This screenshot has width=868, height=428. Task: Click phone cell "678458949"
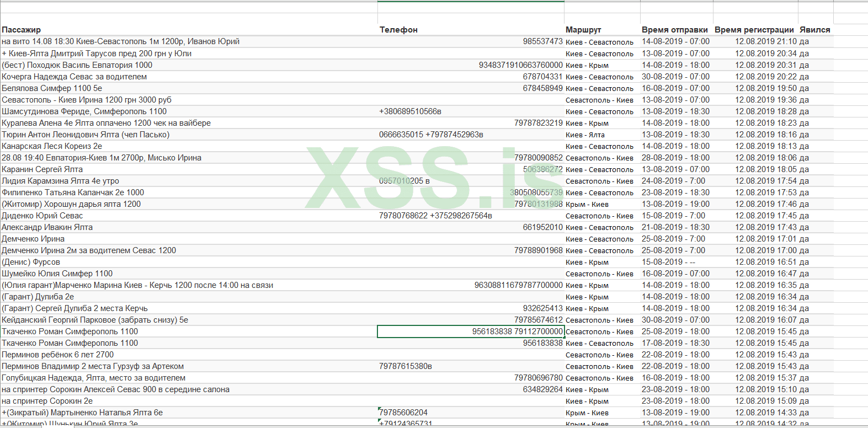click(x=543, y=88)
